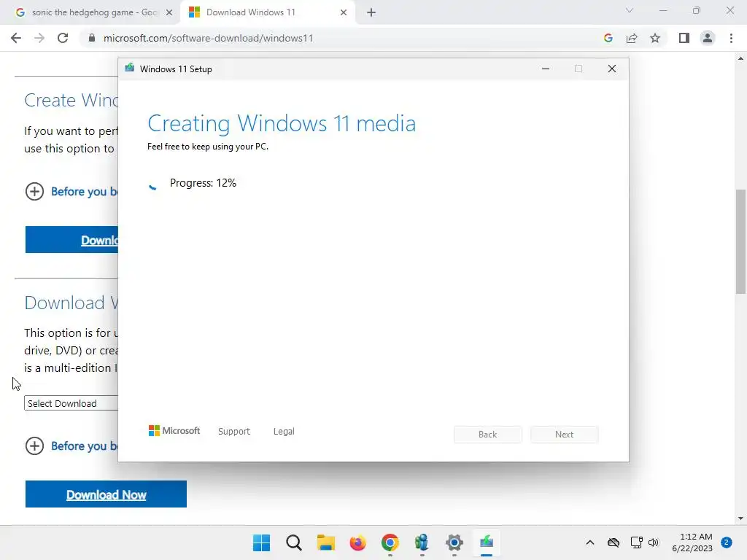Open the Settings gear taskbar app
This screenshot has width=747, height=560.
454,542
